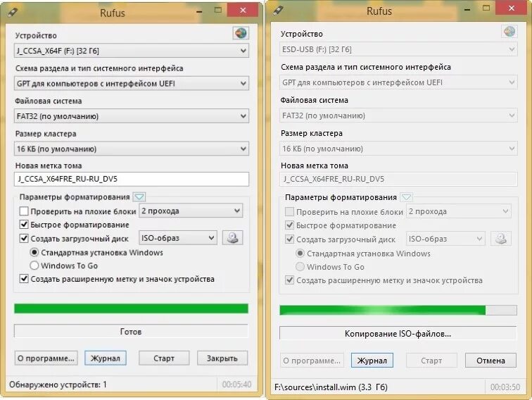Toggle extended label checkbox in right window
This screenshot has height=400, width=532.
(289, 280)
